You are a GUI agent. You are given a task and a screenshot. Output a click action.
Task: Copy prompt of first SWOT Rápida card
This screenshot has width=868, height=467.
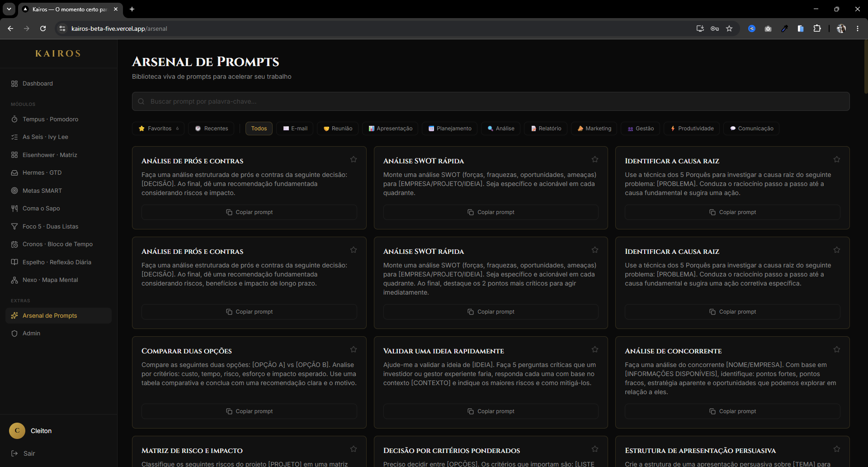pyautogui.click(x=491, y=212)
